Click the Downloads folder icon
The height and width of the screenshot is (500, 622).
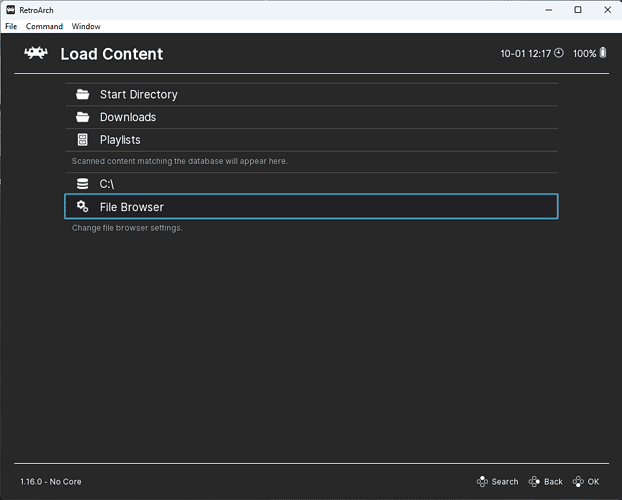click(83, 117)
